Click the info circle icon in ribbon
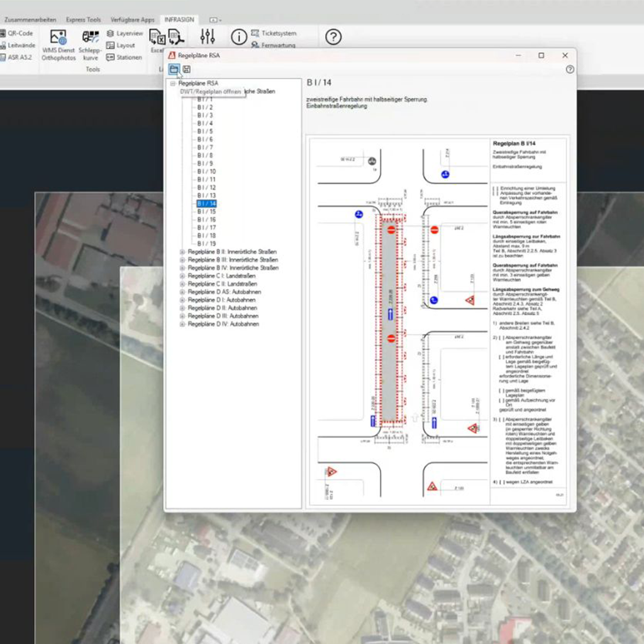This screenshot has width=644, height=644. 238,37
